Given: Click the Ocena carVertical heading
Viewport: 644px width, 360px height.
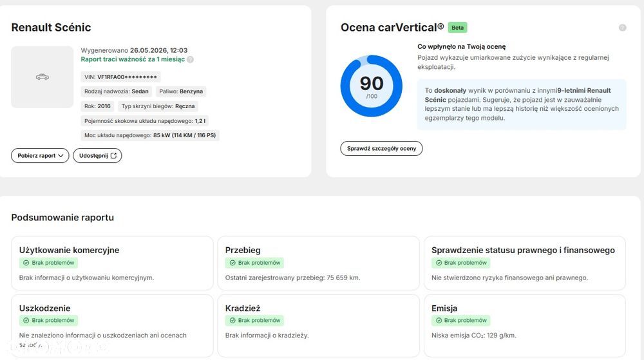Looking at the screenshot, I should tap(392, 28).
